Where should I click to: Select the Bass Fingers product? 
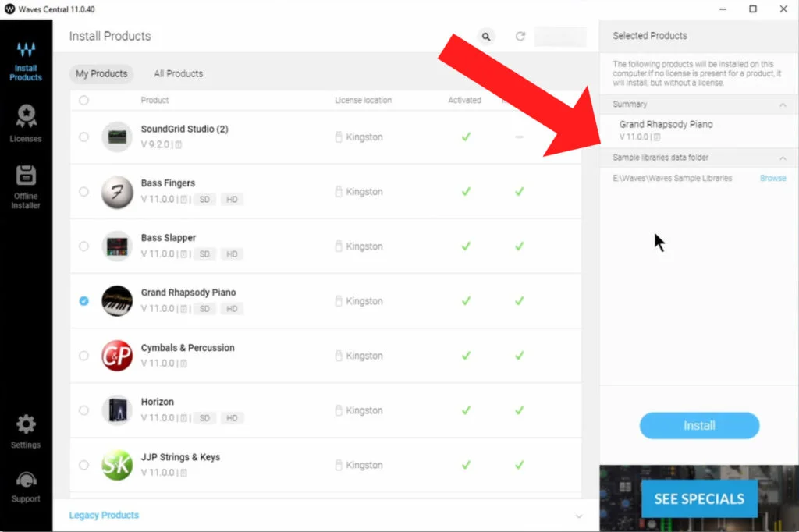tap(83, 192)
